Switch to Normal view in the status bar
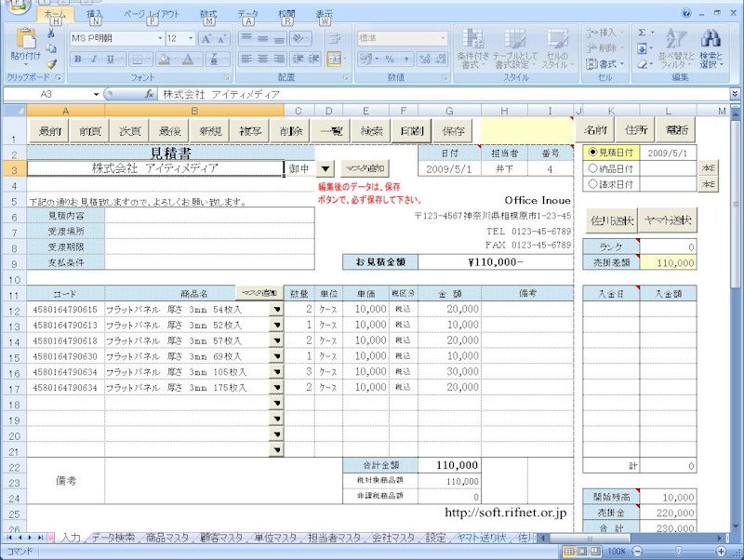 pyautogui.click(x=569, y=551)
